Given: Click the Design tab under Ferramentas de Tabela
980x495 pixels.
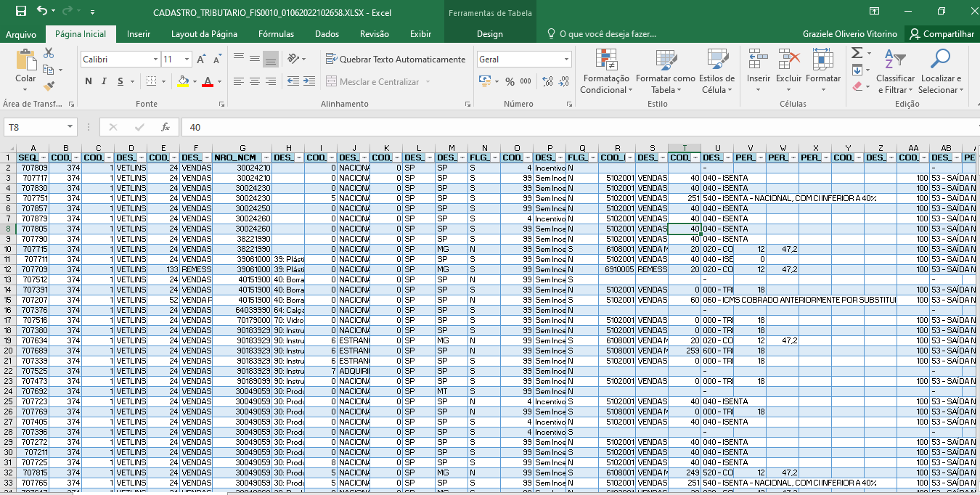Looking at the screenshot, I should [490, 34].
